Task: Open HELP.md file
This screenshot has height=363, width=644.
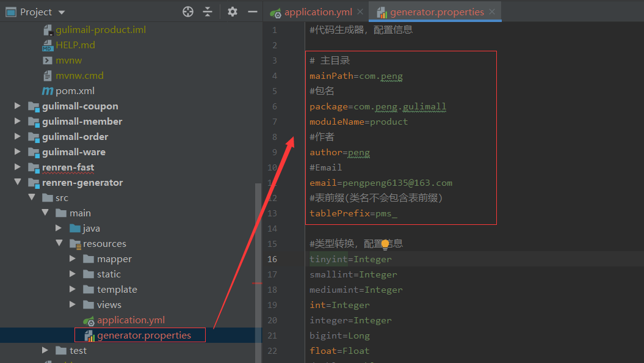Action: point(75,45)
